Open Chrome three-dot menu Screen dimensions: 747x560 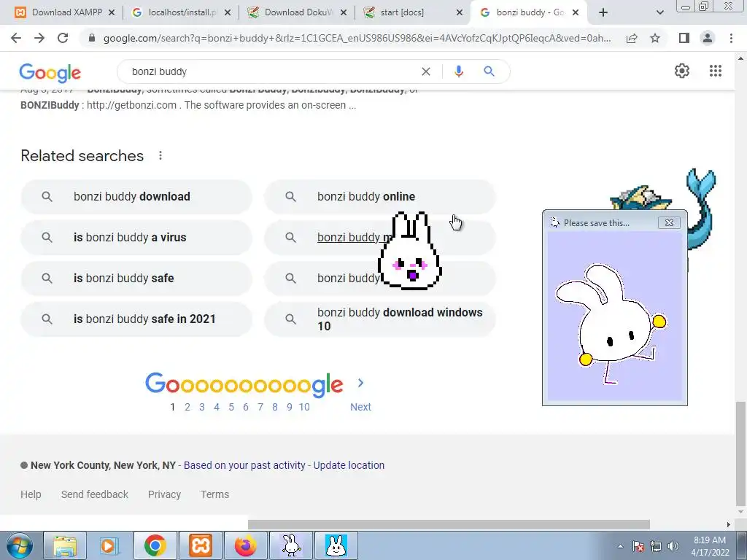coord(731,38)
